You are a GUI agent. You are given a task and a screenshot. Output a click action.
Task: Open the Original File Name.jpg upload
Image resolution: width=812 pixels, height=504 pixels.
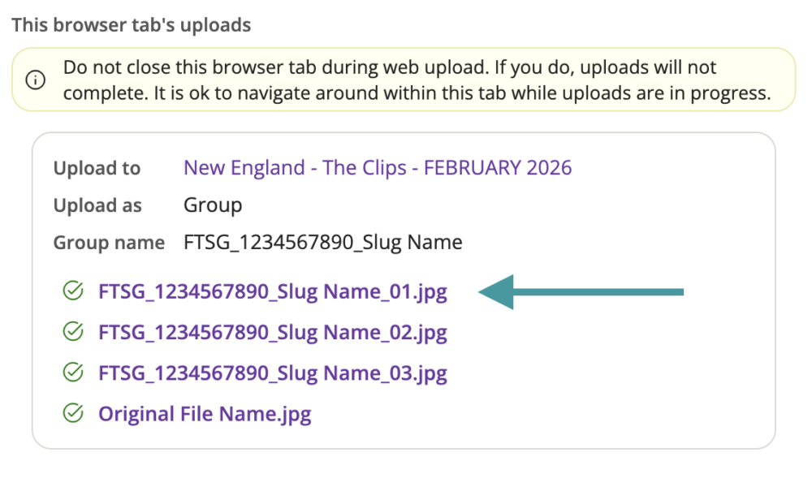pyautogui.click(x=205, y=414)
